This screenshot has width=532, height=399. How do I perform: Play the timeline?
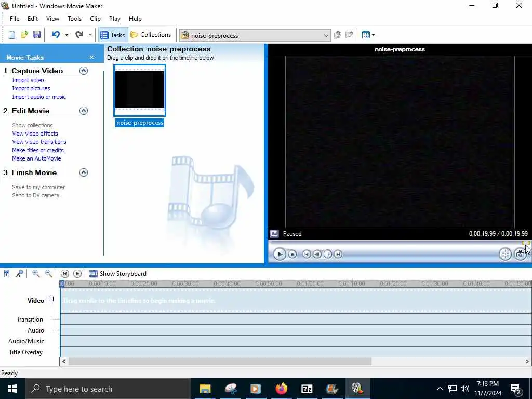point(77,273)
